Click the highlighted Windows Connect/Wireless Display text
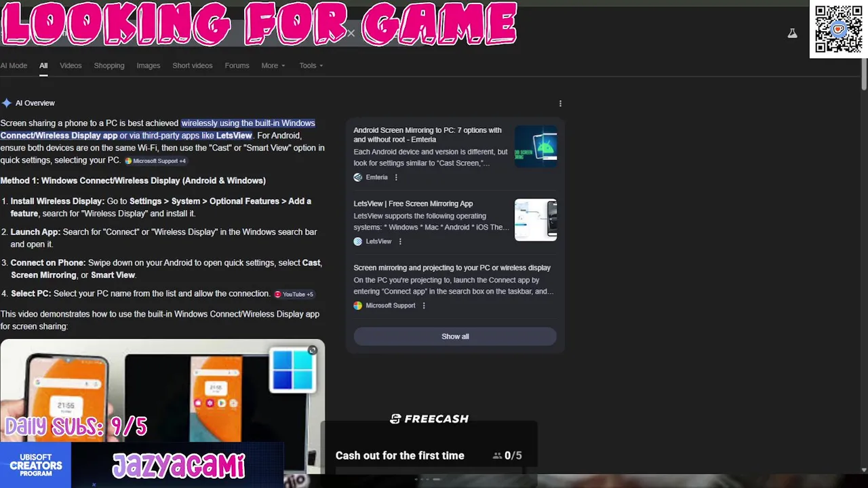This screenshot has height=488, width=868. pos(157,129)
